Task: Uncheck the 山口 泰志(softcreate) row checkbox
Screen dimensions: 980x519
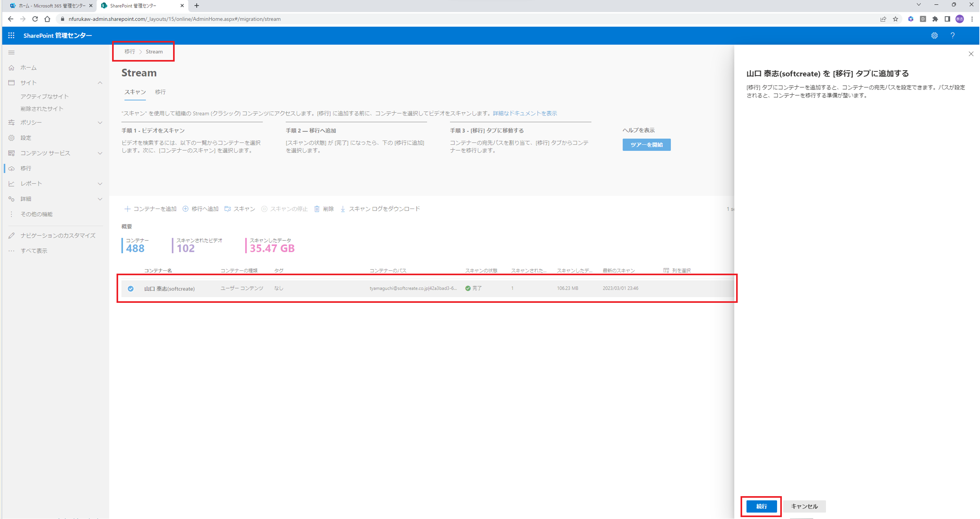Action: click(131, 289)
